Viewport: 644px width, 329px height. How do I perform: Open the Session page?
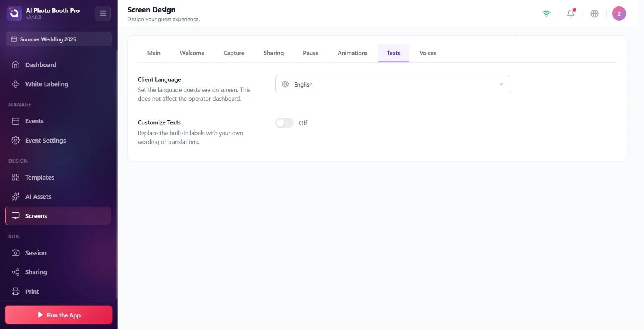point(58,253)
